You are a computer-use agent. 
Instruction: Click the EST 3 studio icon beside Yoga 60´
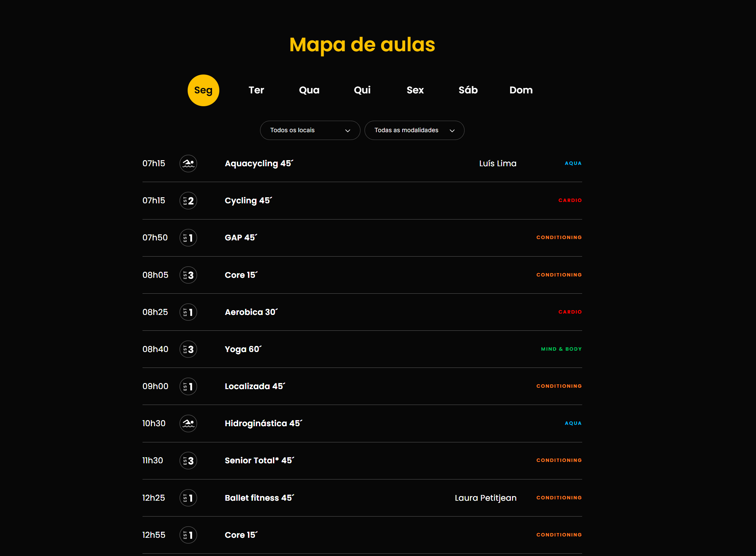tap(188, 349)
